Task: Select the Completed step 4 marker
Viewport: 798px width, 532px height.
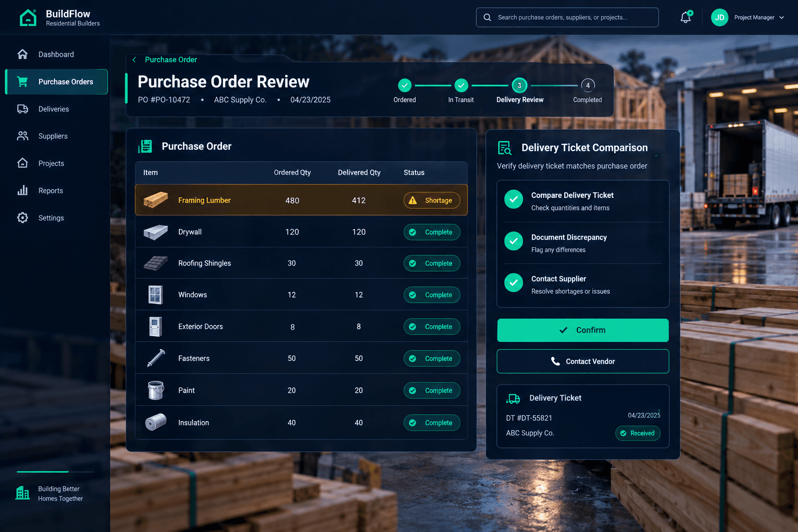Action: (x=588, y=85)
